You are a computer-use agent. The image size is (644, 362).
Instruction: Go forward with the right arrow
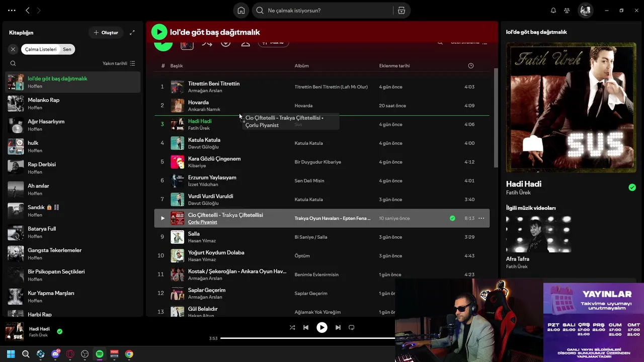click(x=39, y=10)
